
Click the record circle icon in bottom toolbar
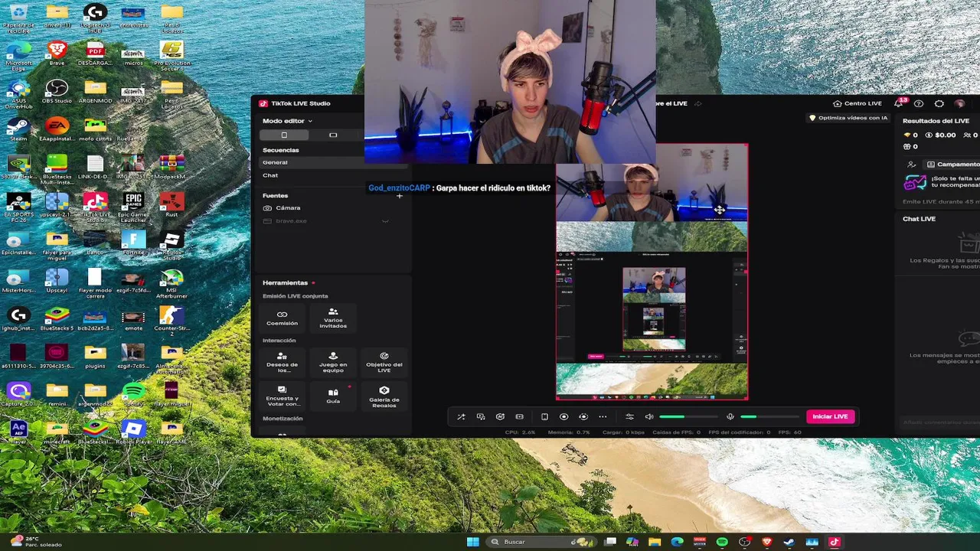click(563, 416)
